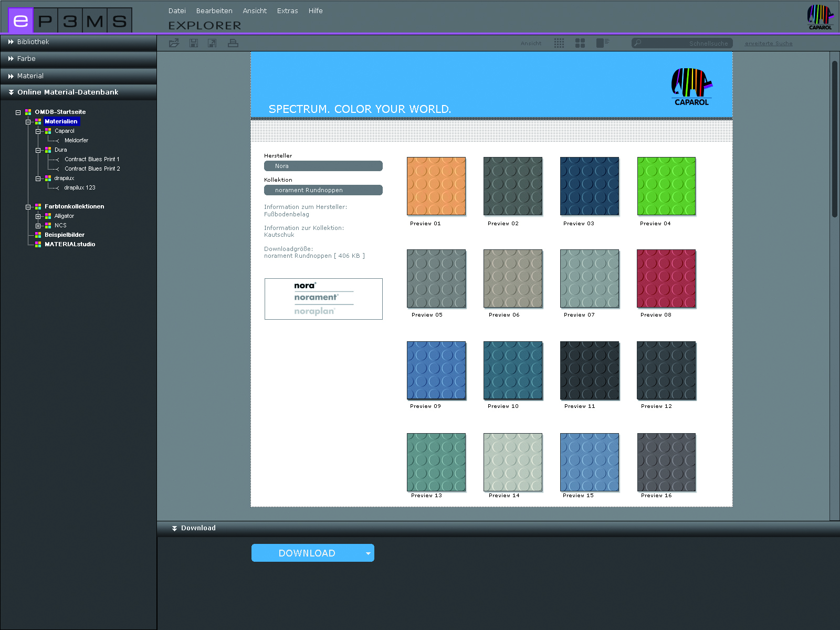Click the ePEMS 'e' logo icon
840x630 pixels.
click(21, 20)
